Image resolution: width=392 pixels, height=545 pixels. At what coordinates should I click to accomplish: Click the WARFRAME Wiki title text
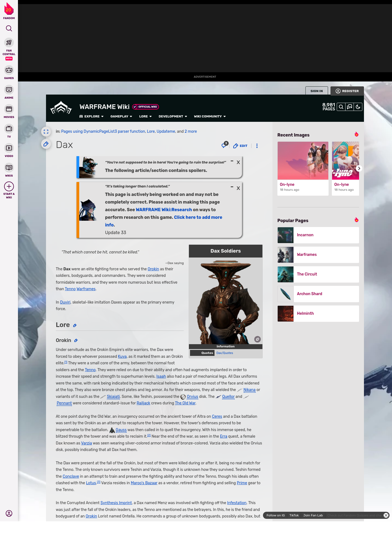[x=105, y=107]
